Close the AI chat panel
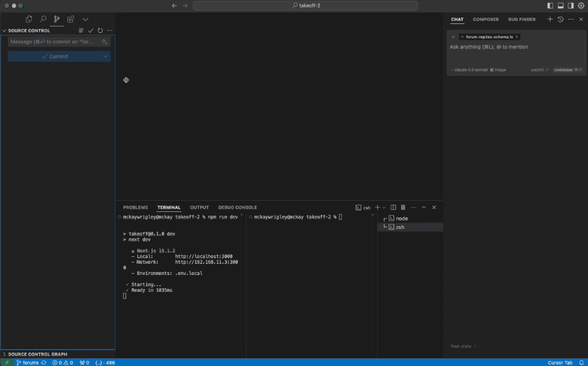This screenshot has height=366, width=588. coord(581,19)
